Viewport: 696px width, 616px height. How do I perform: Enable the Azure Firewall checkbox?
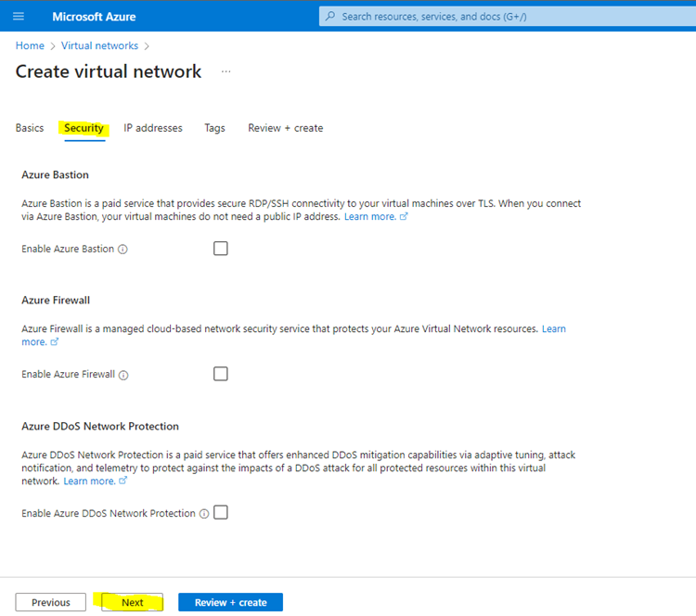pos(221,374)
